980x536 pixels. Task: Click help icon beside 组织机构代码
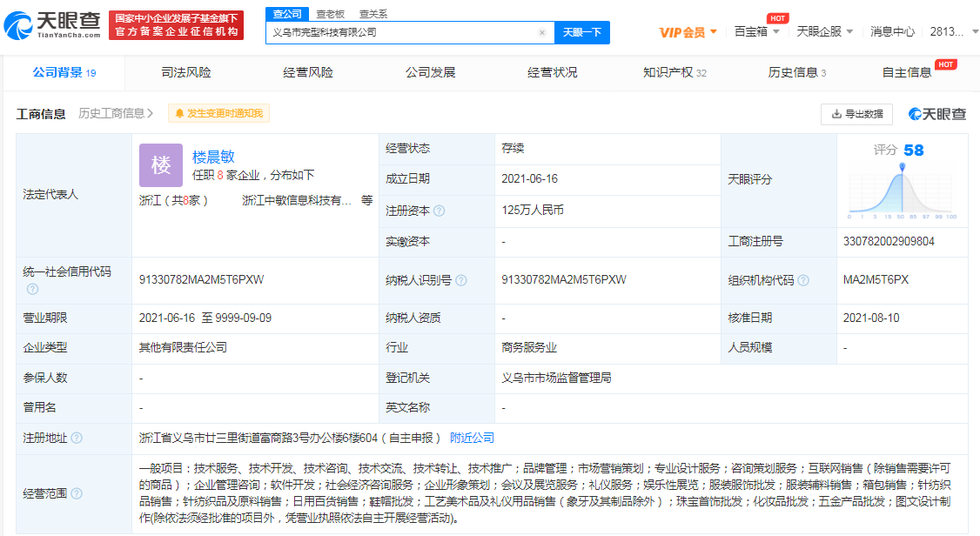pyautogui.click(x=803, y=280)
